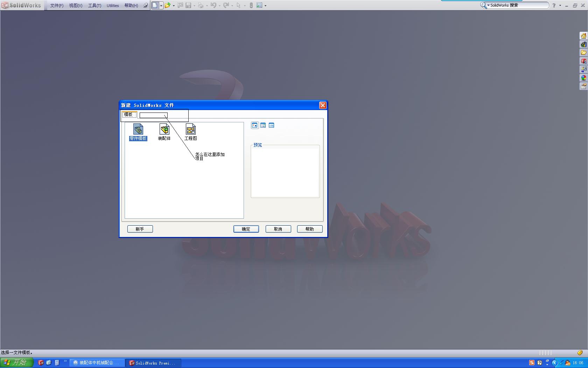The height and width of the screenshot is (368, 588).
Task: Click the 取消 button
Action: pos(278,229)
